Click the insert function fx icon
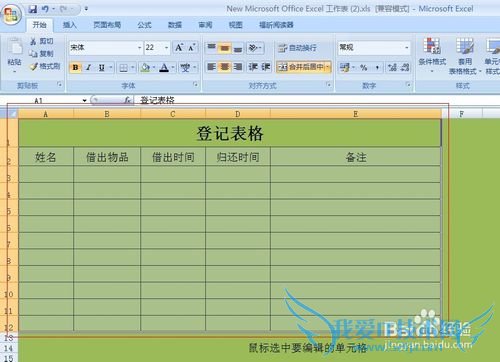This screenshot has height=362, width=500. pyautogui.click(x=127, y=100)
